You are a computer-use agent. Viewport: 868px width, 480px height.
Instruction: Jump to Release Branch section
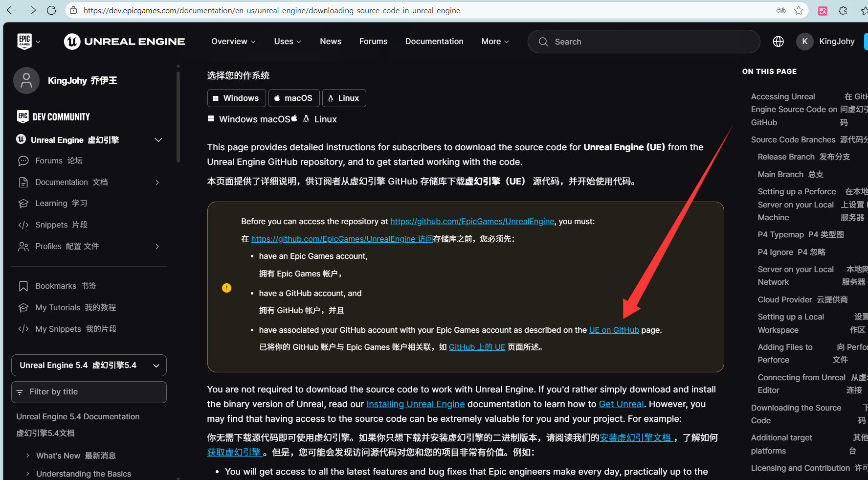click(786, 157)
